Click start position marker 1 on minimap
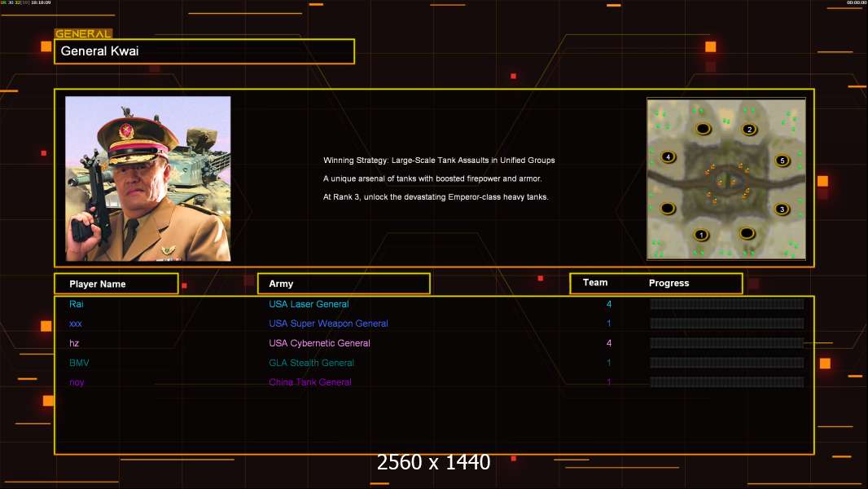 coord(701,235)
